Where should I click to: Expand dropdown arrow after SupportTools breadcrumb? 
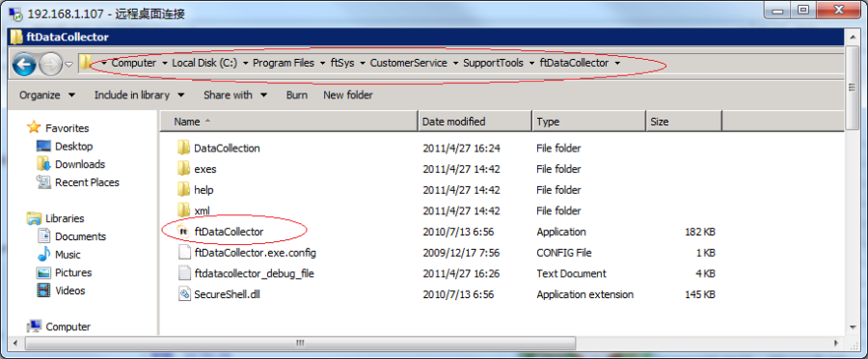pyautogui.click(x=531, y=63)
